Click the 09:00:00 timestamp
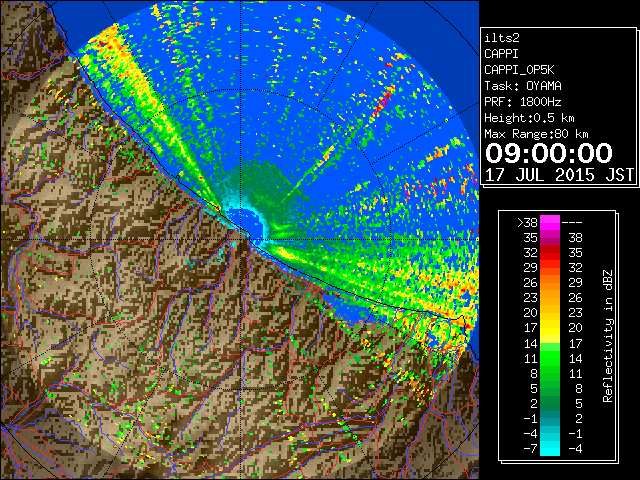640x480 pixels. [549, 153]
